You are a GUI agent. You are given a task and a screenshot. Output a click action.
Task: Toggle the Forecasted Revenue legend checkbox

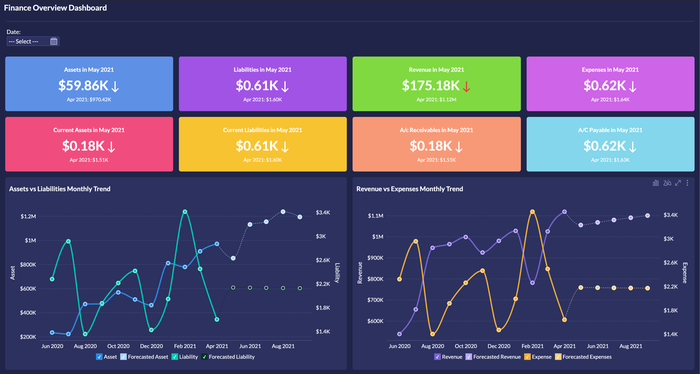pyautogui.click(x=468, y=357)
